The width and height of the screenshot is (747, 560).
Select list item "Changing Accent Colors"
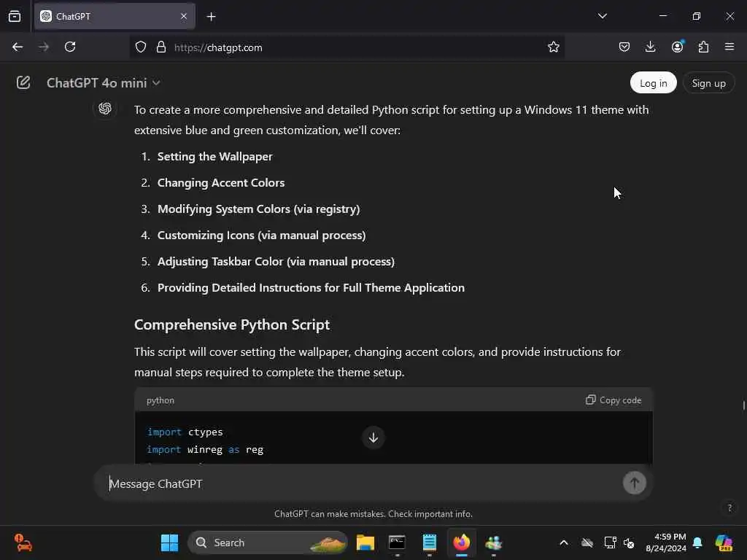tap(221, 183)
